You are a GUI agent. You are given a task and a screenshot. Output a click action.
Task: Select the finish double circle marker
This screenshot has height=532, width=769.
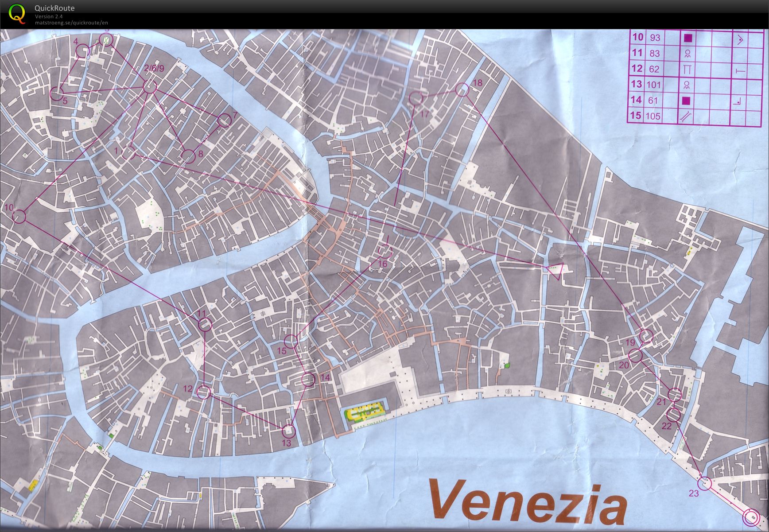pyautogui.click(x=751, y=516)
